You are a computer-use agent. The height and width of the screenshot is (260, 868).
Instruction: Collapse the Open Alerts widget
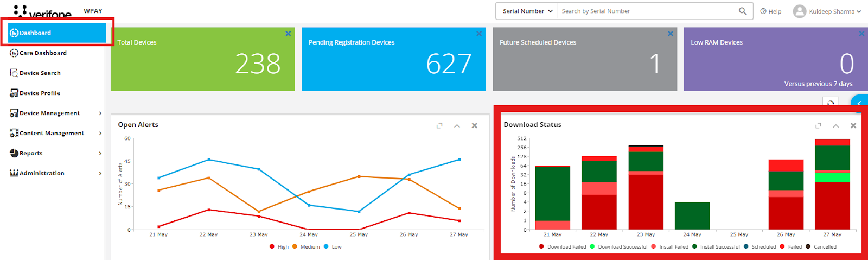[457, 125]
